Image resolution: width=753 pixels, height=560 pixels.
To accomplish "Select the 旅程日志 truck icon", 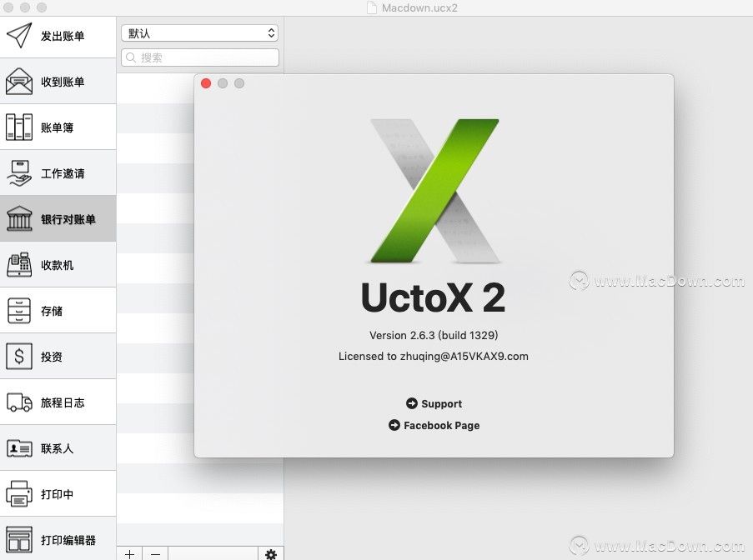I will [x=19, y=402].
